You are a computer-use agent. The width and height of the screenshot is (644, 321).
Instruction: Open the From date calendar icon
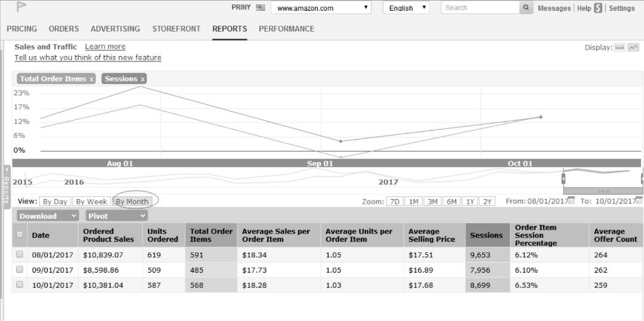[571, 201]
